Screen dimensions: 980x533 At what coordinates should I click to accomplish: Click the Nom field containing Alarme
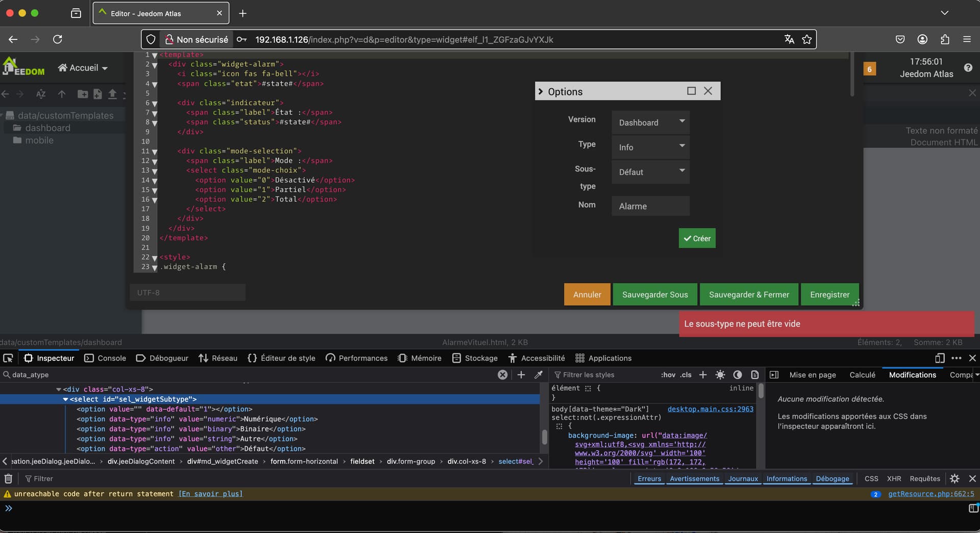click(x=650, y=206)
